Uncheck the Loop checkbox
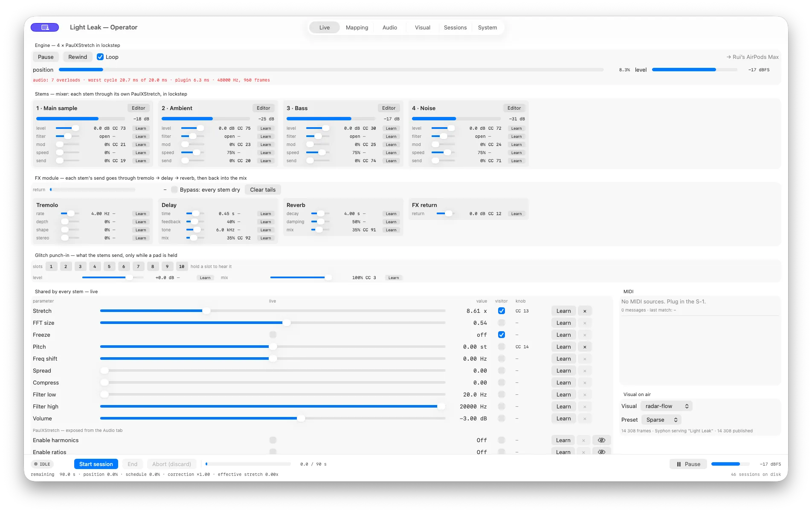Image resolution: width=812 pixels, height=513 pixels. coord(100,57)
